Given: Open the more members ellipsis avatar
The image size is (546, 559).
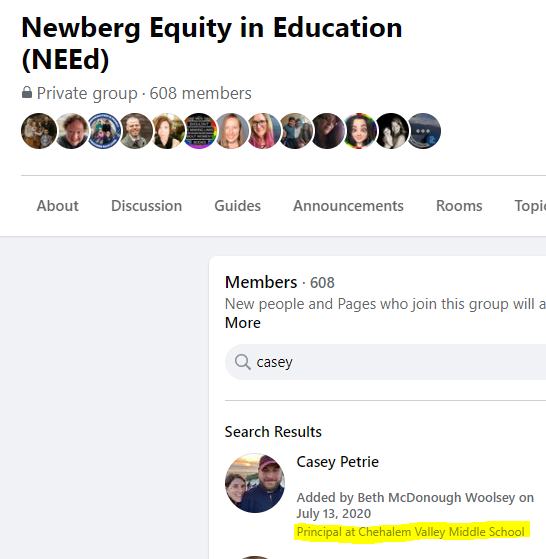Looking at the screenshot, I should [x=423, y=131].
